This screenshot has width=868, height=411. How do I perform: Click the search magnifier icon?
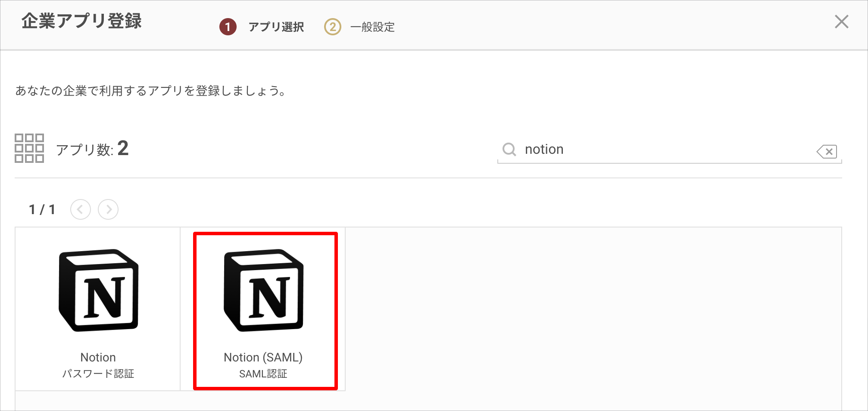(509, 149)
